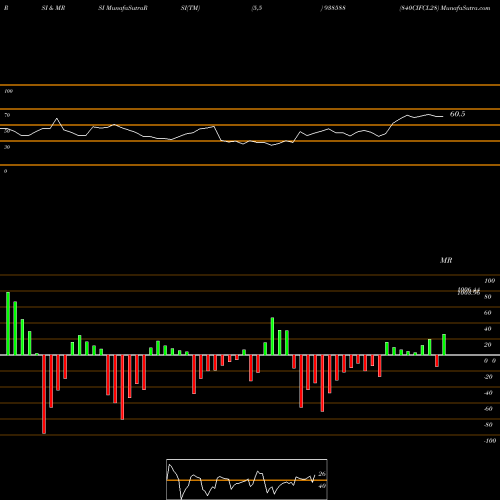
Task: Click the MR axis label -60
Action: coord(488,409)
